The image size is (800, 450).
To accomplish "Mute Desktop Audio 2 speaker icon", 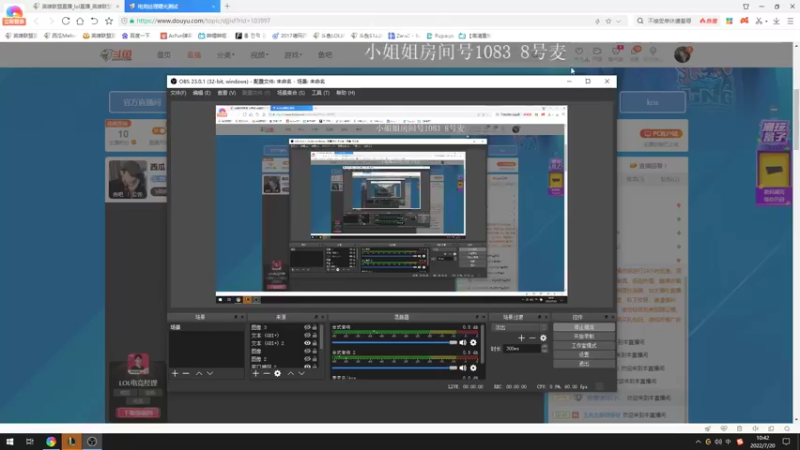I will point(463,368).
